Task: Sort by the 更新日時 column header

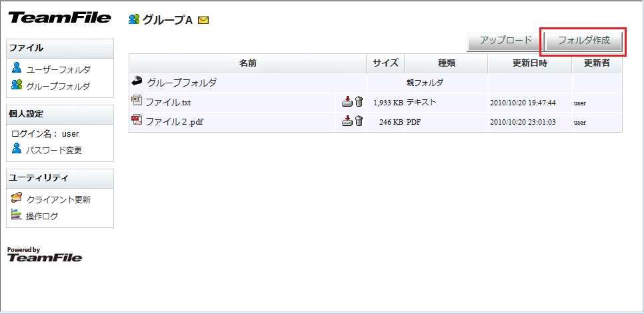Action: click(x=529, y=63)
